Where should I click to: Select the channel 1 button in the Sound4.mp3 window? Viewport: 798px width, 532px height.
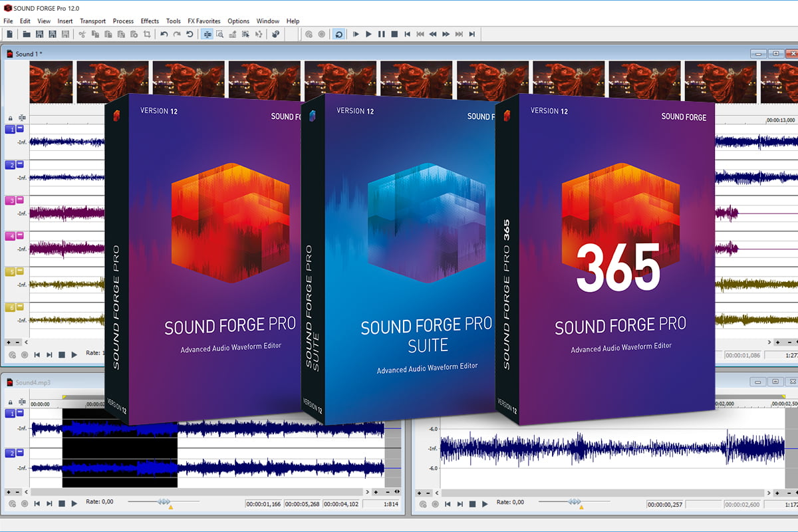tap(10, 414)
